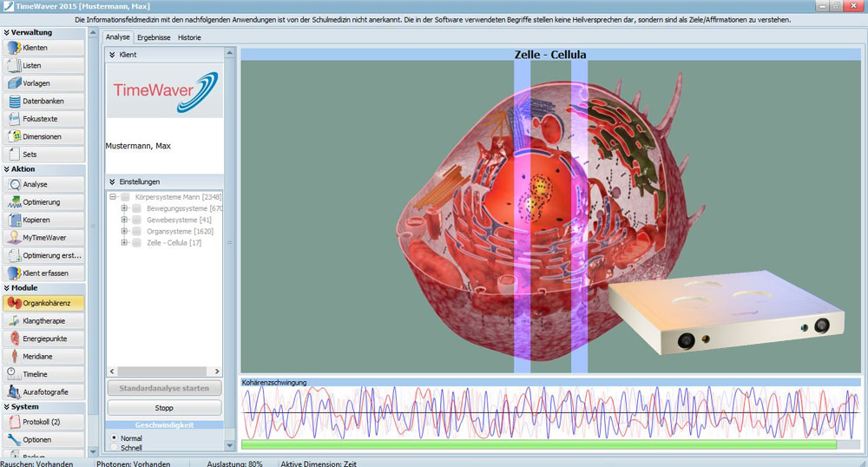
Task: Open the Sets icon
Action: pos(15,154)
